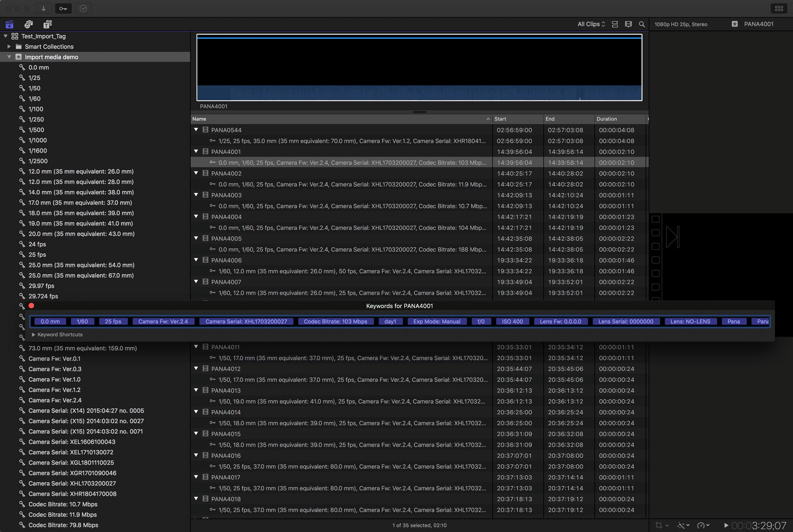Open clip appearance and filtering options

tap(629, 24)
